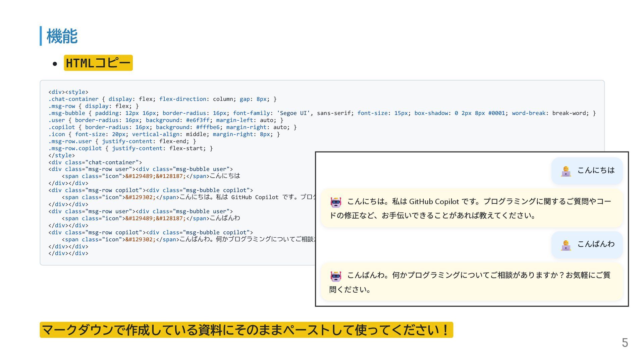Image resolution: width=644 pixels, height=362 pixels.
Task: Click the yellow Copilot bubble starting with こんばんわ
Action: click(x=471, y=282)
